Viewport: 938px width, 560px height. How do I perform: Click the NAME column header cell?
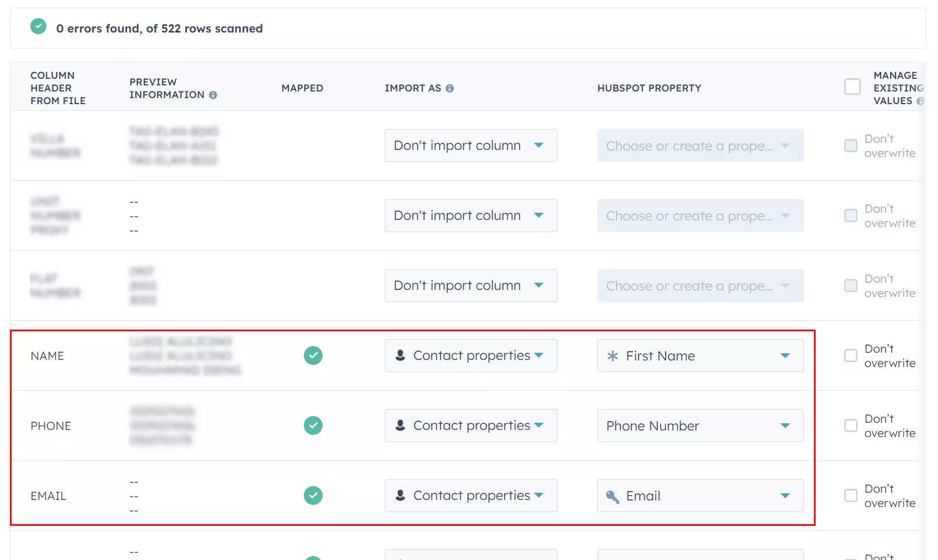[47, 356]
